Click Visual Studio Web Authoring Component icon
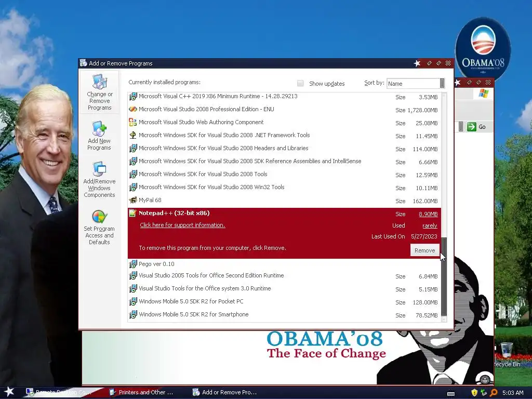Image resolution: width=532 pixels, height=399 pixels. click(x=133, y=122)
